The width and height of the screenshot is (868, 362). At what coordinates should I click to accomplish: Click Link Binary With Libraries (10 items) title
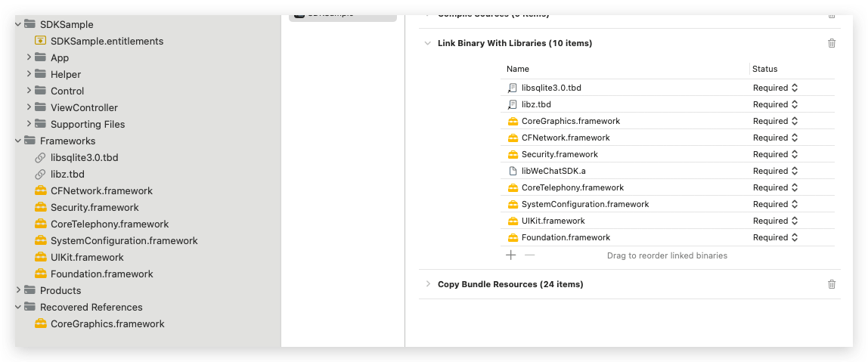click(x=515, y=43)
